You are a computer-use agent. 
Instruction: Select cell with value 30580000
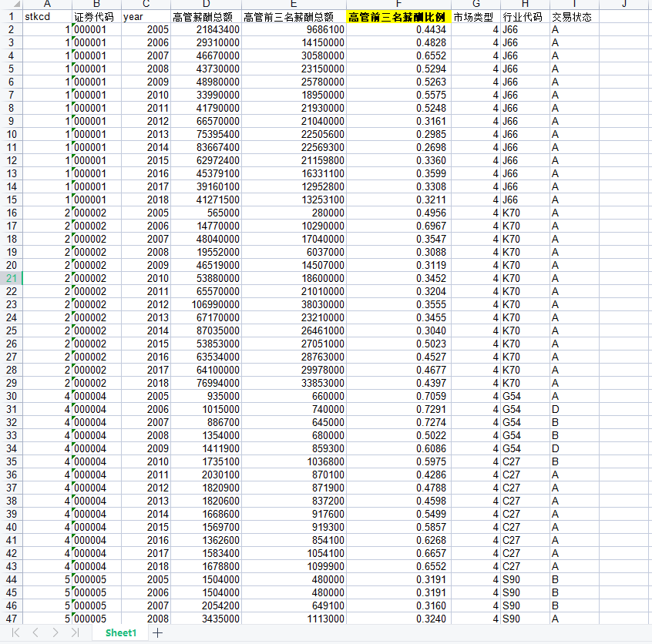tap(294, 55)
